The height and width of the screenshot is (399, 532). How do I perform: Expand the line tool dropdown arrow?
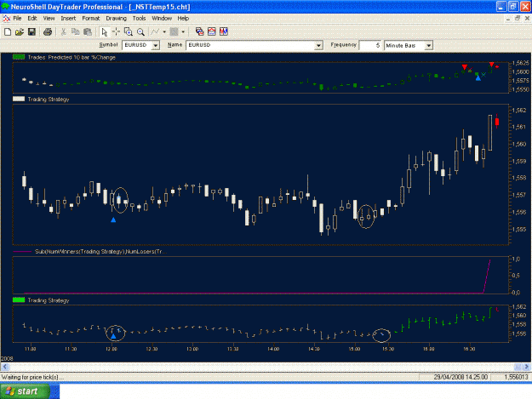[x=164, y=31]
